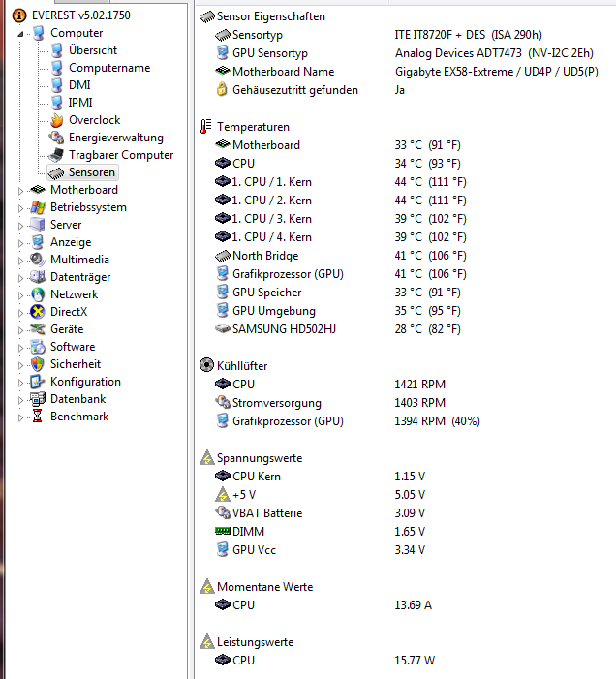Click the Konfiguration settings icon
The height and width of the screenshot is (679, 616).
tap(38, 382)
